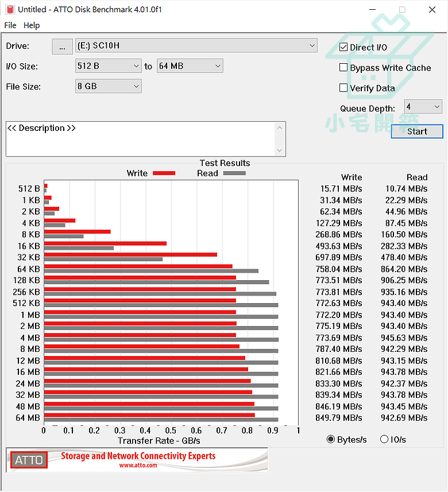This screenshot has height=492, width=448.
Task: Close the ATTO Disk Benchmark window
Action: [432, 10]
